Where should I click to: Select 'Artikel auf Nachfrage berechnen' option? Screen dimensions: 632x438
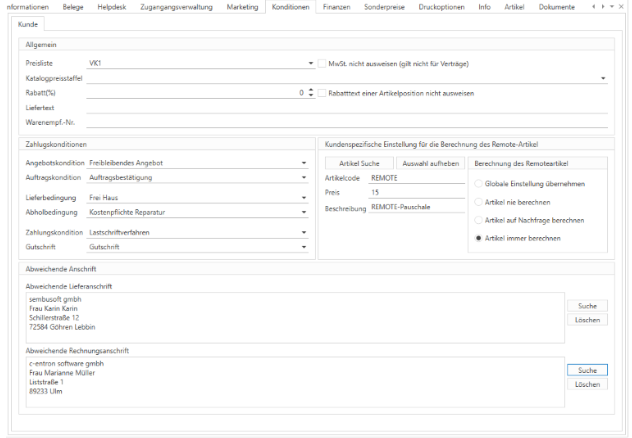477,220
